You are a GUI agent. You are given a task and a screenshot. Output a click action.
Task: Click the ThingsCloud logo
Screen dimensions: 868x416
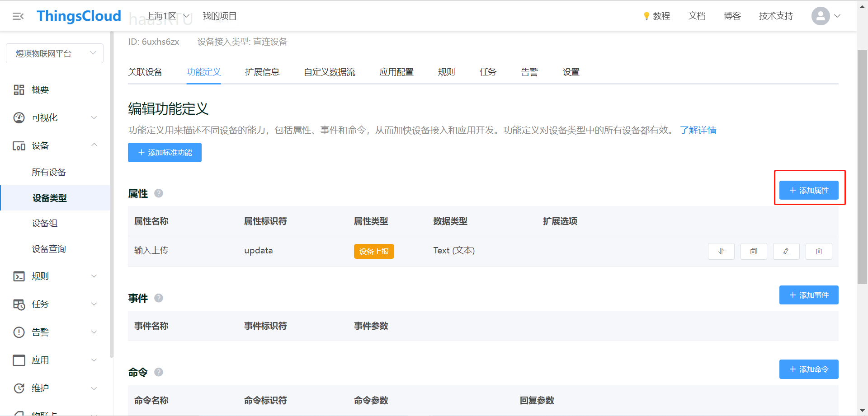(79, 16)
